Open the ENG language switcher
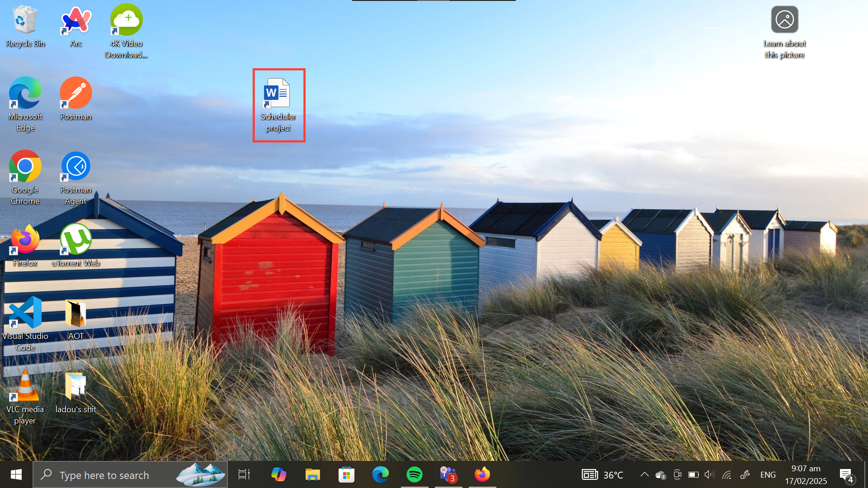 (x=768, y=474)
